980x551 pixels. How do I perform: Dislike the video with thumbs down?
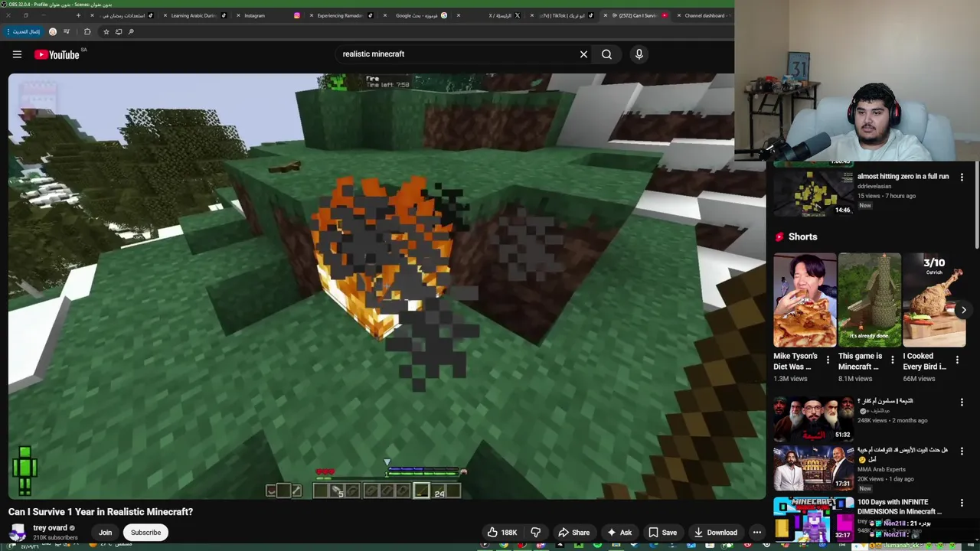tap(536, 533)
